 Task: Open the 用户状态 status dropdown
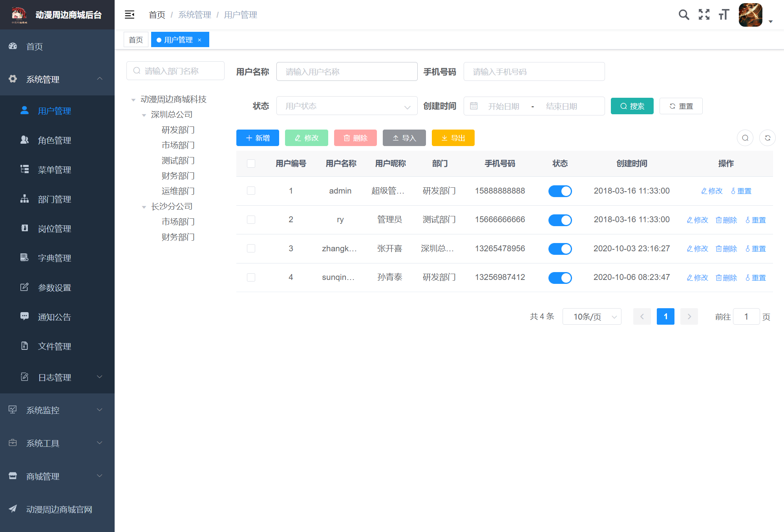347,106
